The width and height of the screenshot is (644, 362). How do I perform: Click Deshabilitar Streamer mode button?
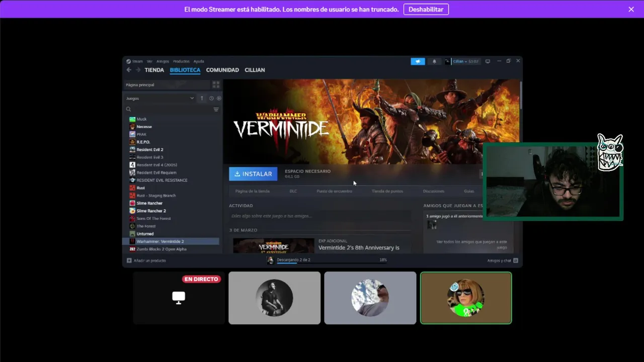[x=426, y=9]
